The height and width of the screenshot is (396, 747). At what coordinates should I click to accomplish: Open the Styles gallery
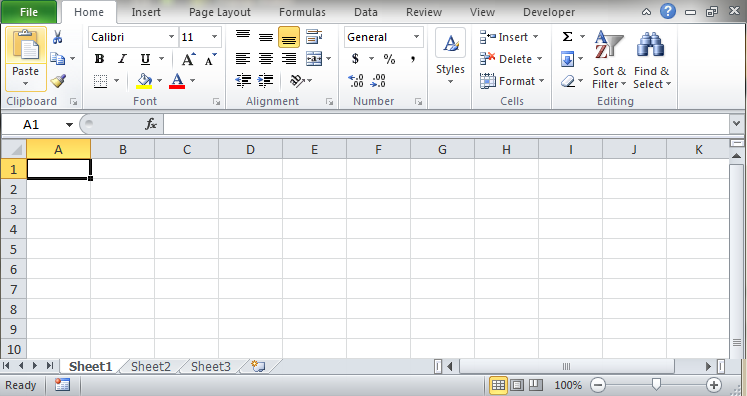pos(450,57)
